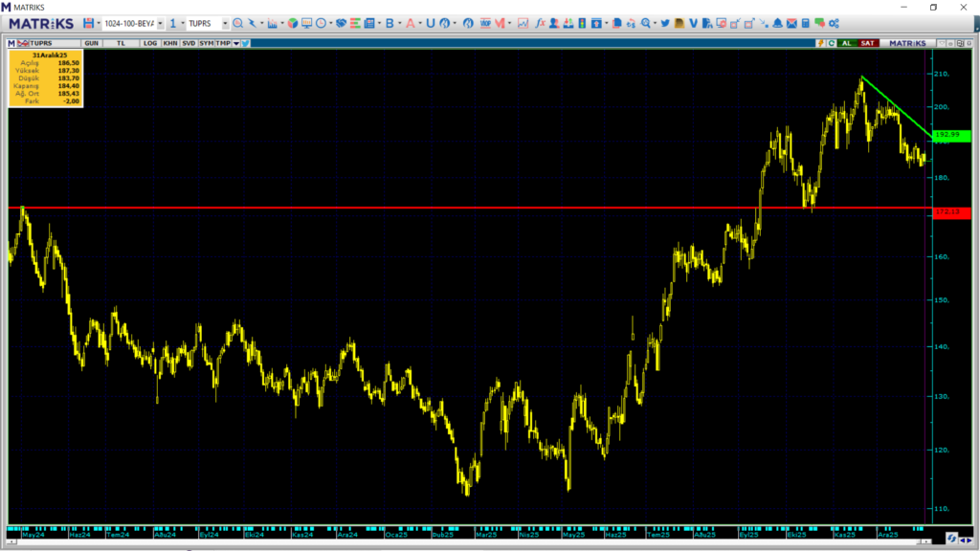Click the calculator icon in toolbar

point(806,23)
